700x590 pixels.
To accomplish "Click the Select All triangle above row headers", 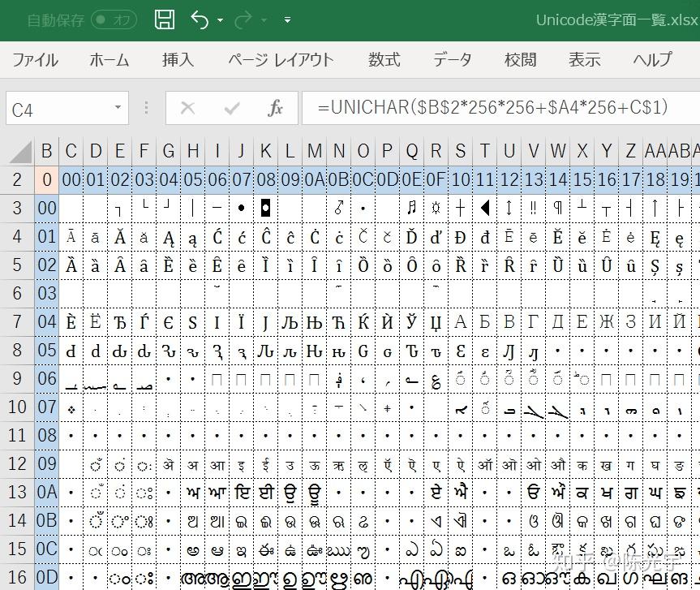I will click(22, 154).
